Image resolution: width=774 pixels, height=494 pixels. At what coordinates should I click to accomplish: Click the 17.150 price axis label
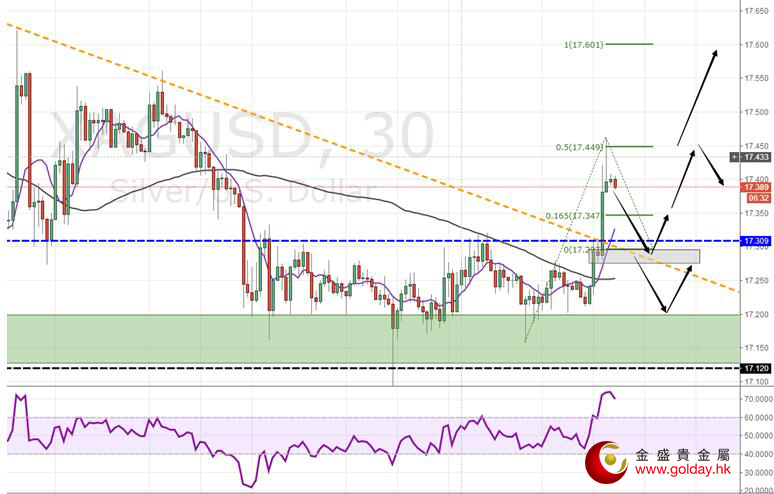[x=756, y=348]
